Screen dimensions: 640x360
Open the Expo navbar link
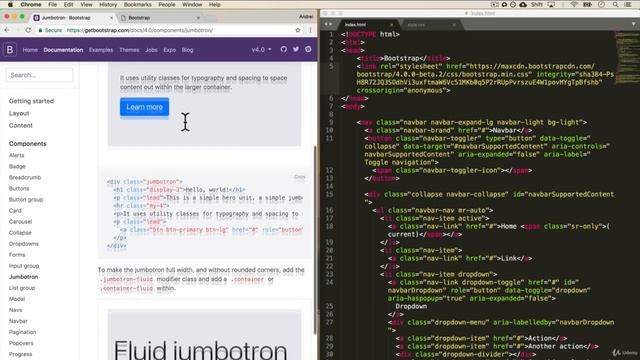pyautogui.click(x=169, y=50)
